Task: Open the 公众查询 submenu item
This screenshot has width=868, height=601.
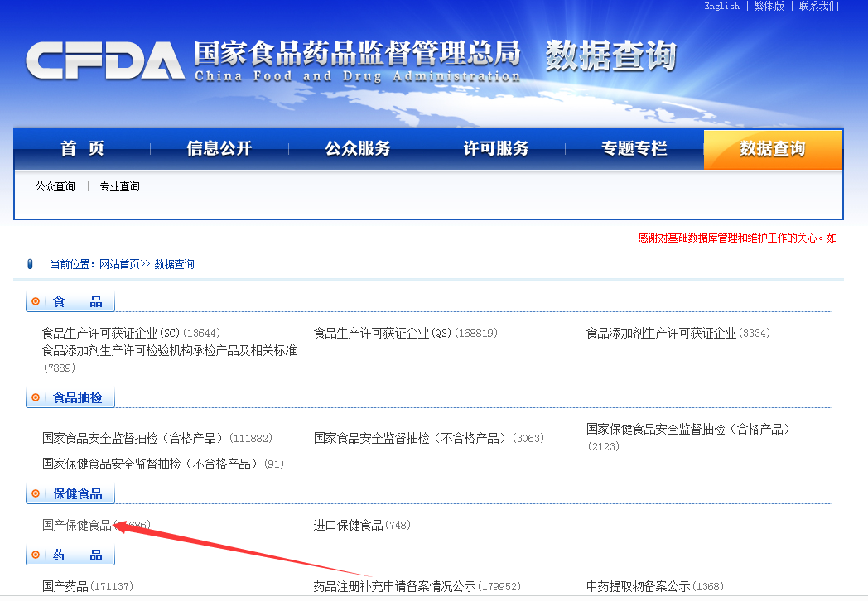Action: tap(55, 186)
